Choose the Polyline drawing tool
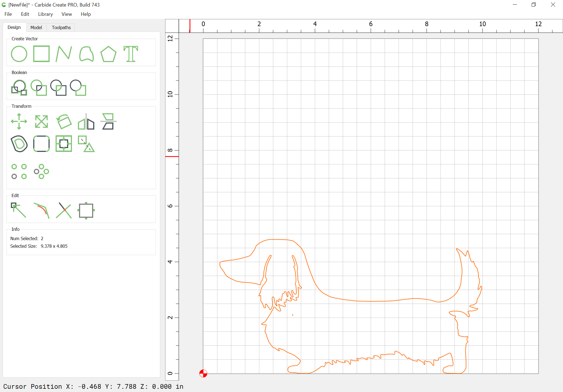This screenshot has width=563, height=392. (x=63, y=54)
